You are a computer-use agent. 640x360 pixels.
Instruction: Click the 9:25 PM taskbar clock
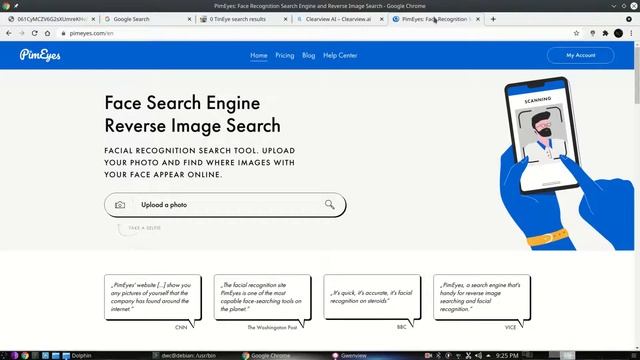[507, 356]
